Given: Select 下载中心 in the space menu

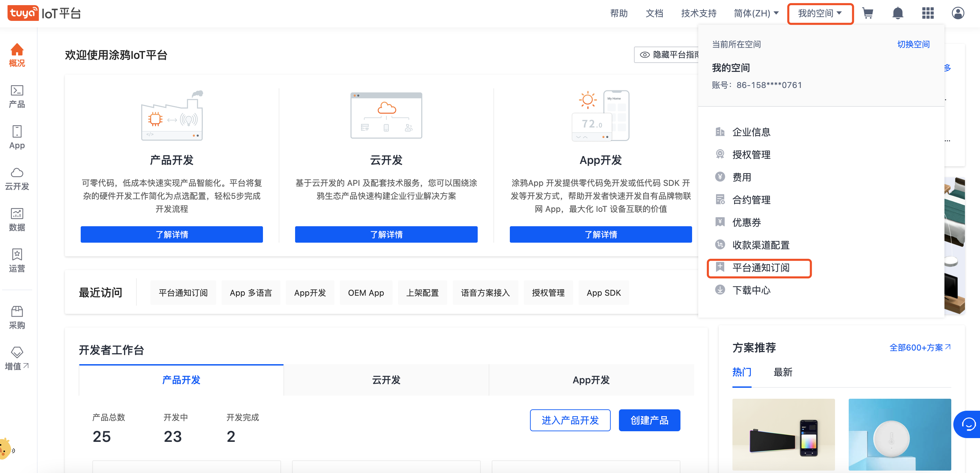Looking at the screenshot, I should [x=751, y=290].
